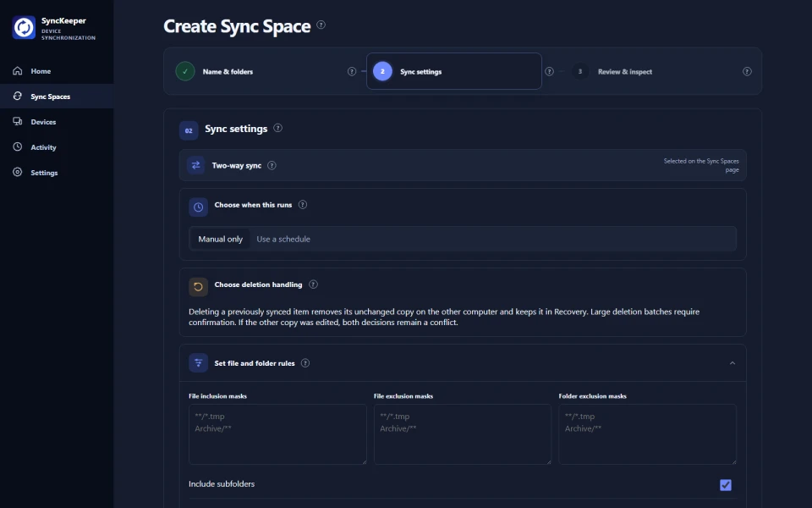The image size is (812, 508).
Task: Open help icon for Review & inspect step
Action: click(747, 71)
